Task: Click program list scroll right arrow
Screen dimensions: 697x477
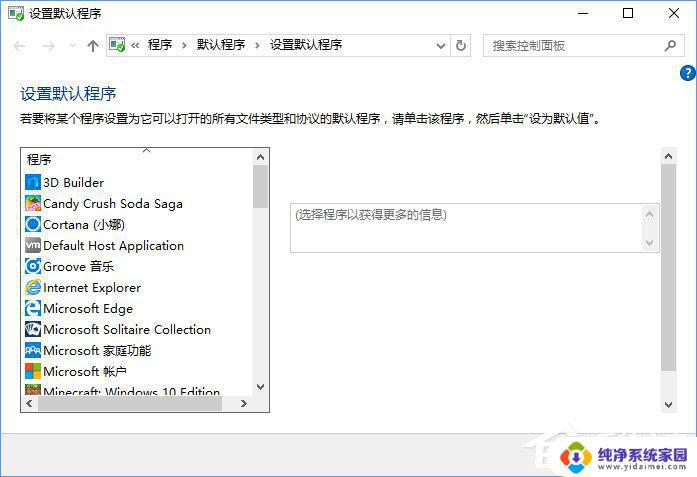Action: tap(244, 404)
